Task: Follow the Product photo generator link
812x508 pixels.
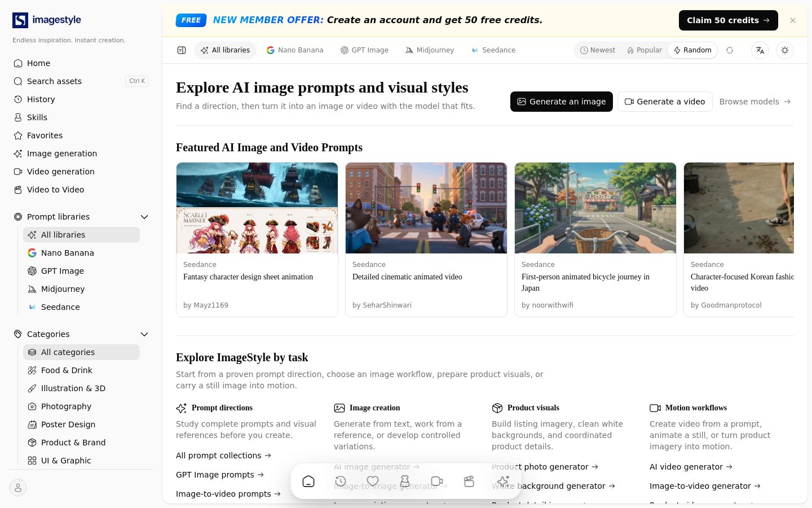Action: click(545, 467)
